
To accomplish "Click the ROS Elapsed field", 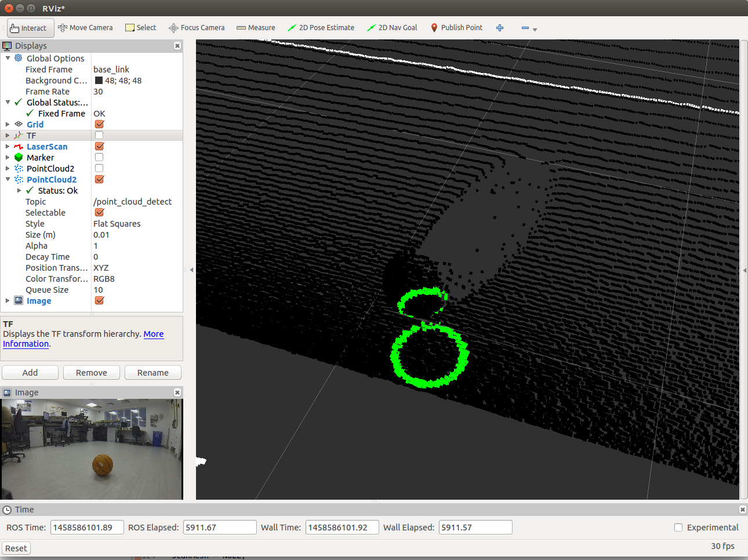I will coord(220,528).
